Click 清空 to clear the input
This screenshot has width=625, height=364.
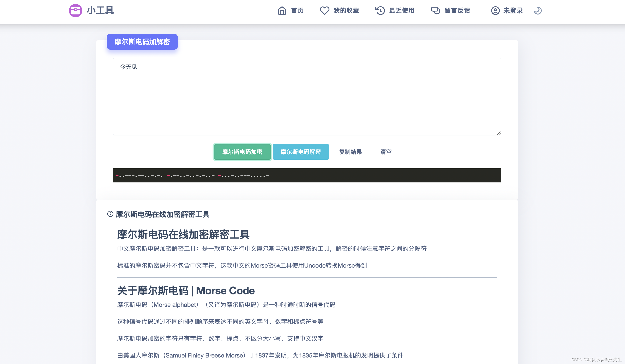pyautogui.click(x=386, y=152)
